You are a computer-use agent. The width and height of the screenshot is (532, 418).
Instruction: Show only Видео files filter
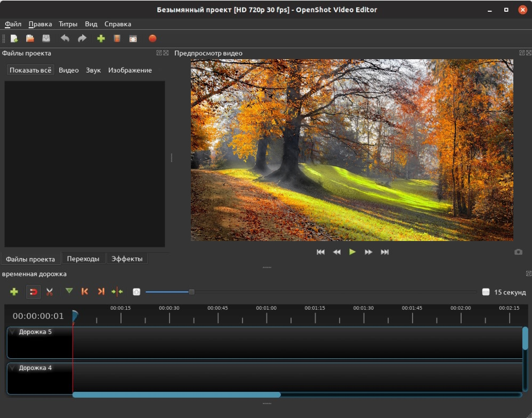click(x=68, y=70)
